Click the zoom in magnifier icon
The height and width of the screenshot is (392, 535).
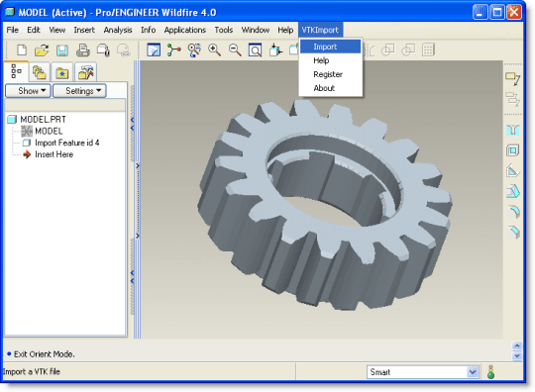[214, 50]
